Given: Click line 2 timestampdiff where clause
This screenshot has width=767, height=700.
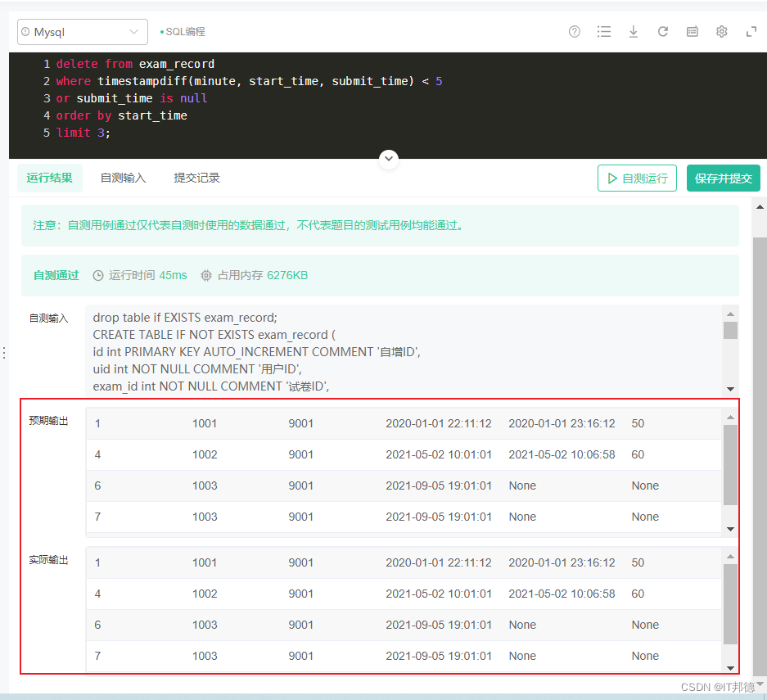Looking at the screenshot, I should (249, 81).
